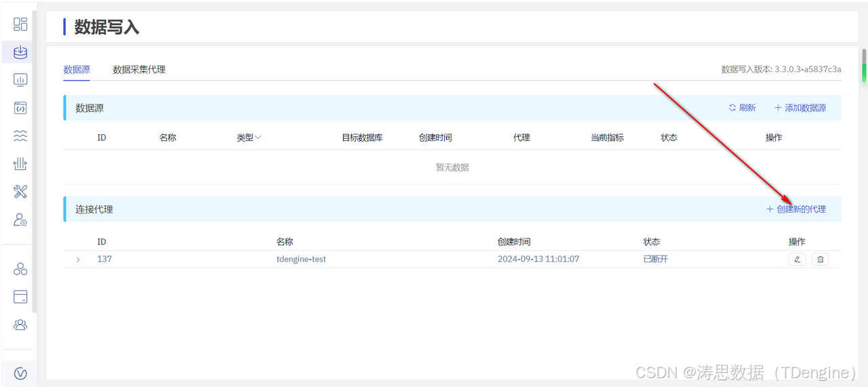868x387 pixels.
Task: Click creation time 2024-09-13 11:01:07
Action: (x=538, y=259)
